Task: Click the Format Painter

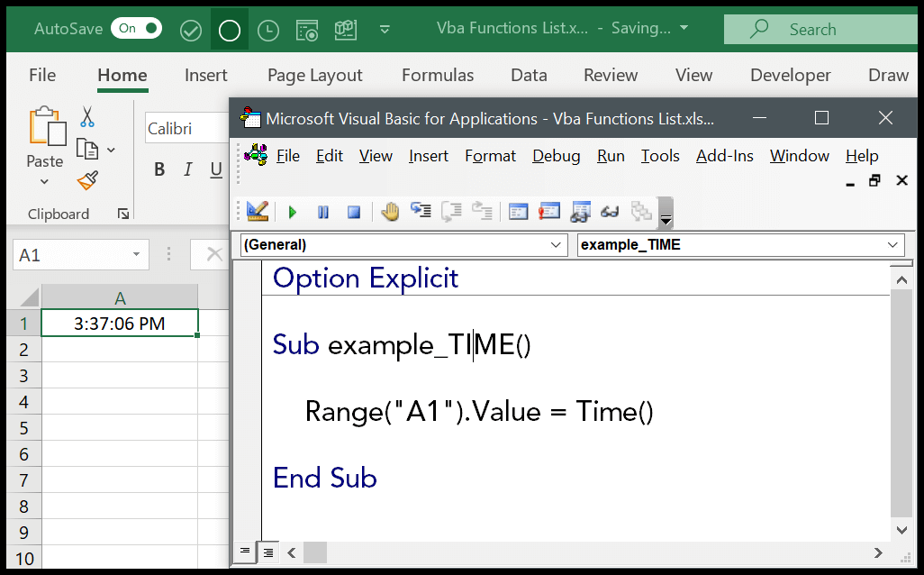Action: 86,180
